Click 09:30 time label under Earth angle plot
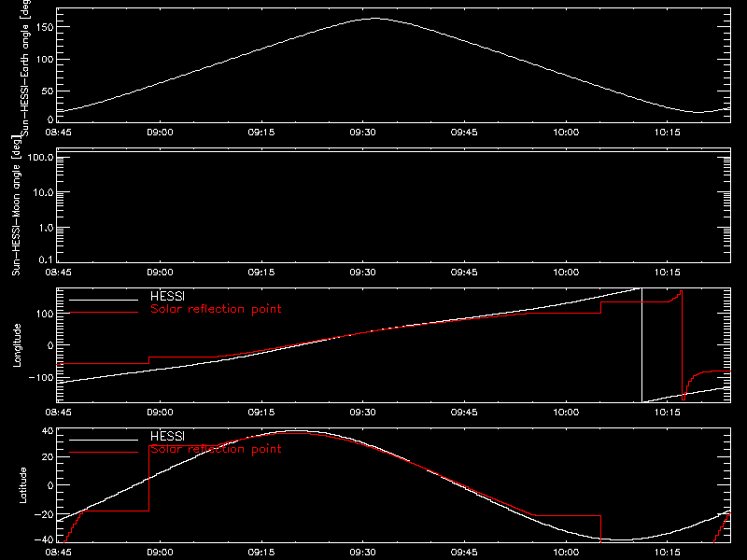 (x=362, y=132)
